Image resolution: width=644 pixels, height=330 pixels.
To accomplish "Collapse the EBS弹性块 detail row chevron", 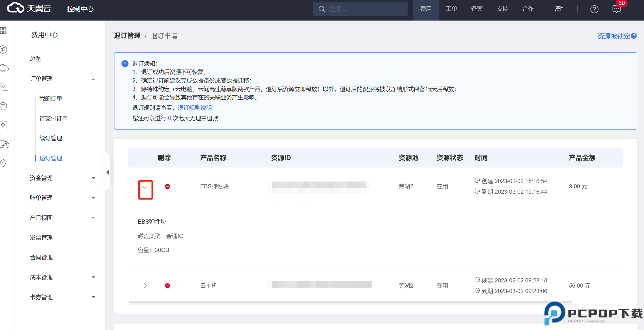I will [x=145, y=186].
